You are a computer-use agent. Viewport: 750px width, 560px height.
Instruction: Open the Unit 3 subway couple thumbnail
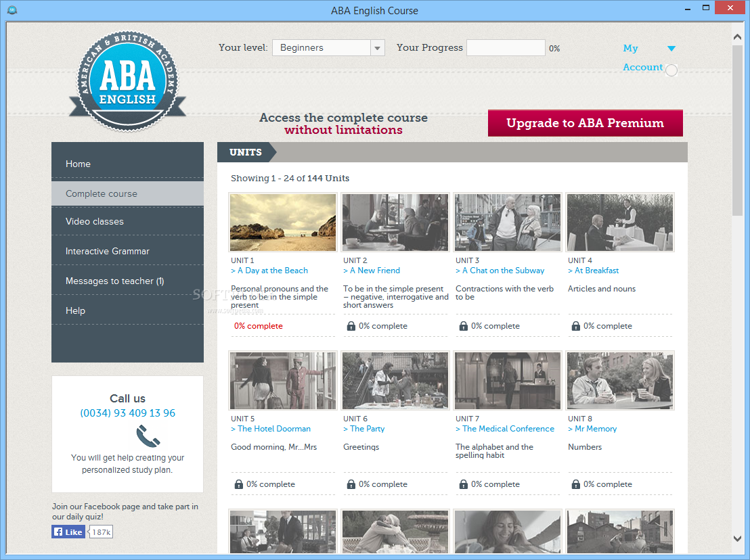click(508, 223)
